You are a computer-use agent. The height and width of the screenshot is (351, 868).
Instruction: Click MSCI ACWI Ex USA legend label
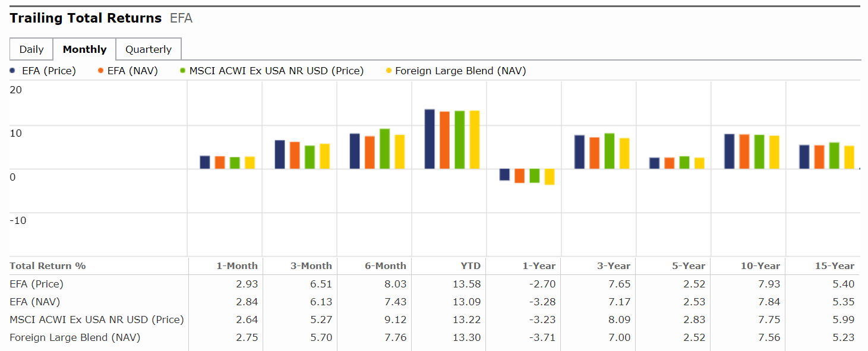point(276,71)
